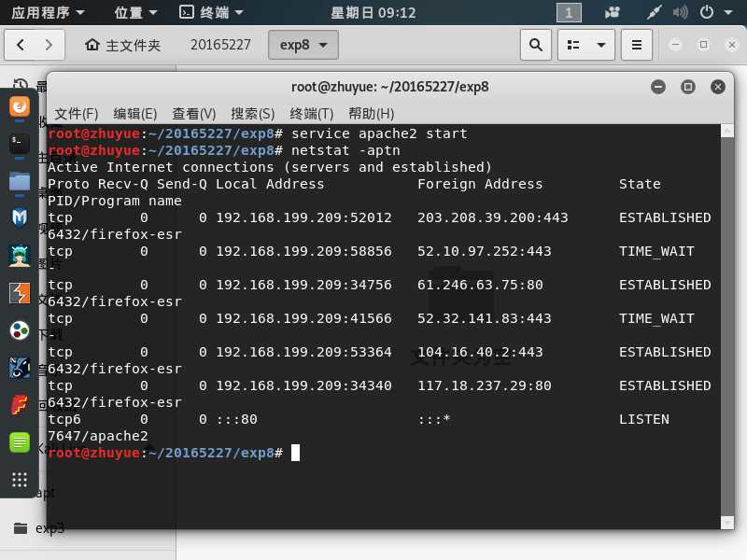This screenshot has width=747, height=560.
Task: Select address 203.208.39.200:443
Action: (x=493, y=217)
